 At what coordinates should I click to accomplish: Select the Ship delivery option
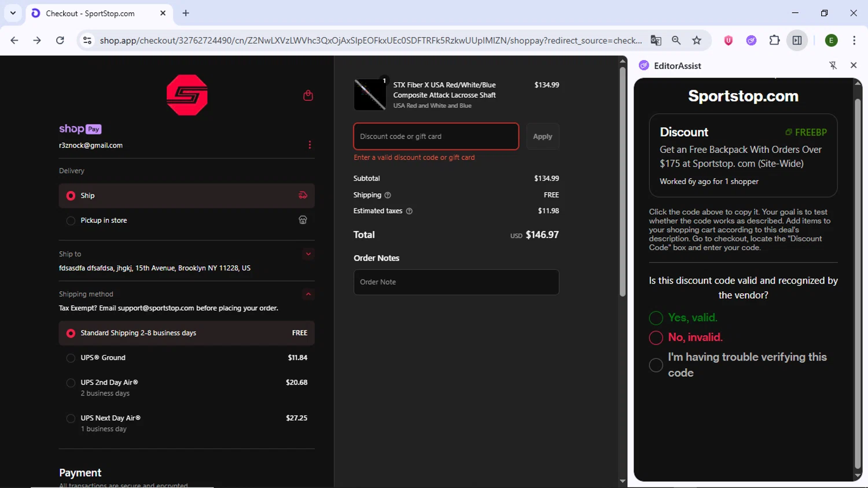(187, 196)
